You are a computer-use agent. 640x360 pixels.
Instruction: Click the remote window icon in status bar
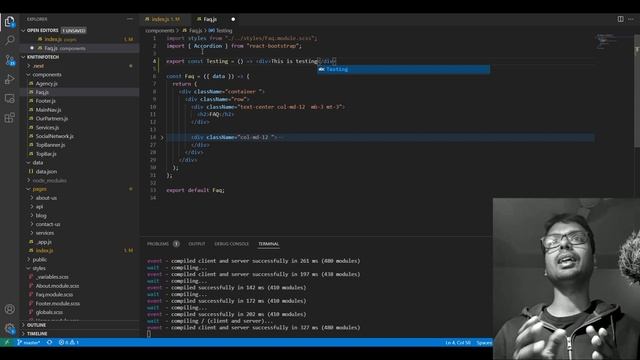coord(7,342)
